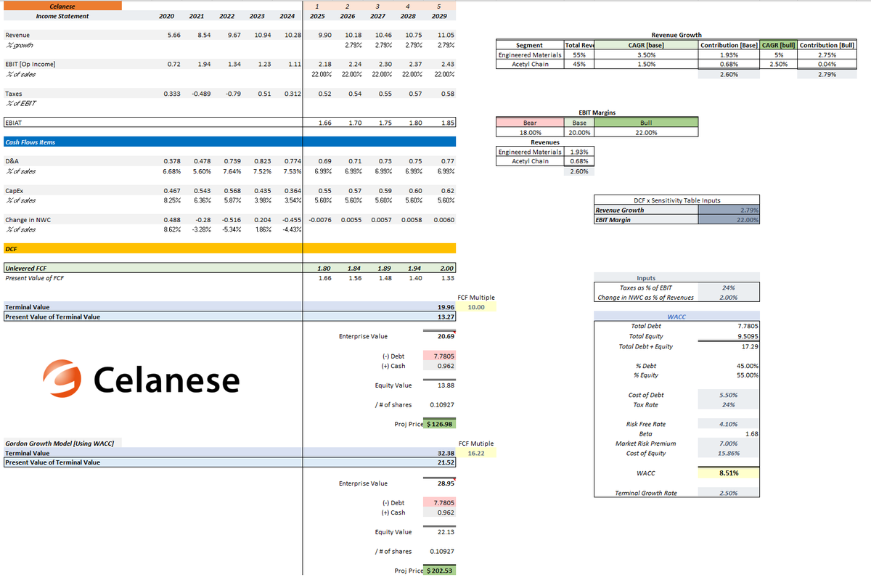Screen dimensions: 871x588
Task: Select Cost of Equity value 15.86%
Action: [x=728, y=453]
